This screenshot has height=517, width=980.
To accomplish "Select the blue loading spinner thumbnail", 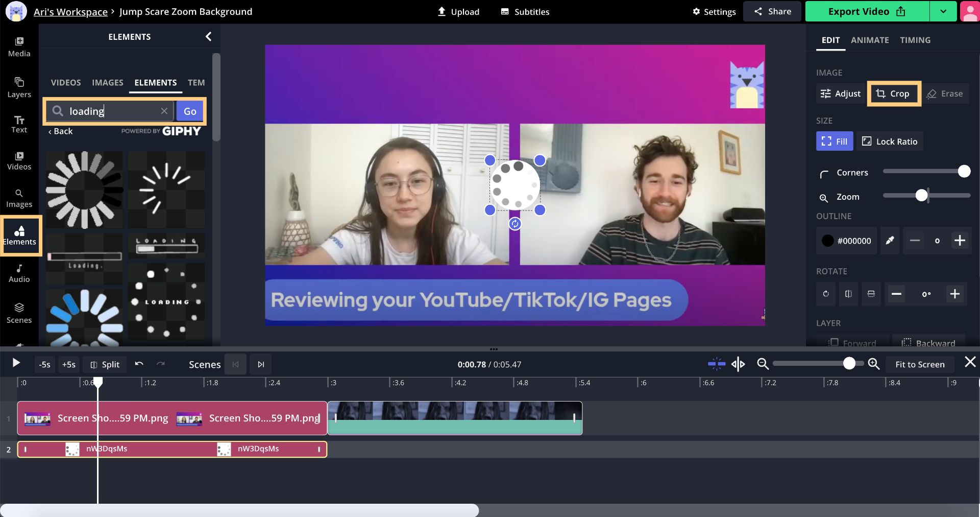I will pyautogui.click(x=84, y=317).
